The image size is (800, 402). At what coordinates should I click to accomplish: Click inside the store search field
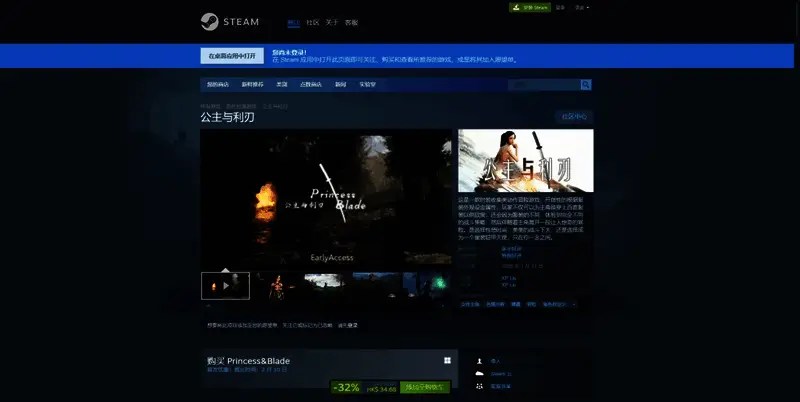coord(545,85)
